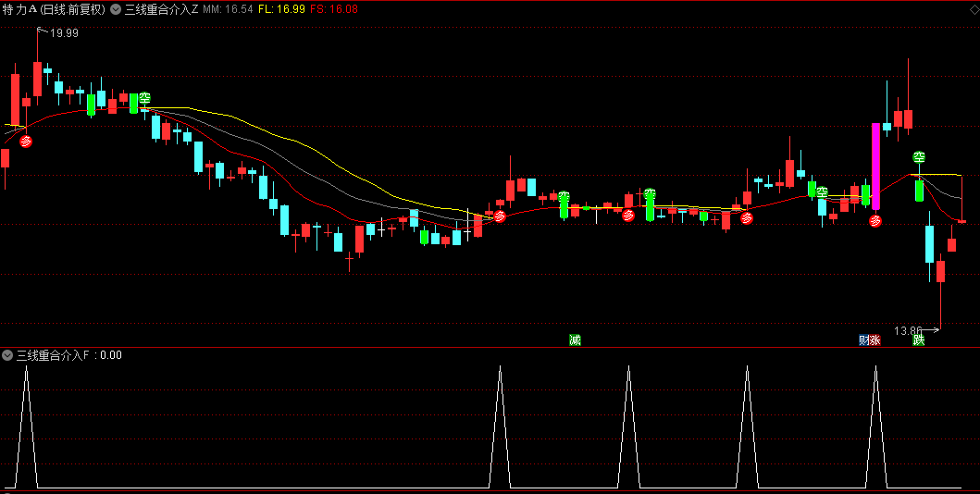Click the 空 marker above the last green candle
This screenshot has width=980, height=494.
(919, 157)
